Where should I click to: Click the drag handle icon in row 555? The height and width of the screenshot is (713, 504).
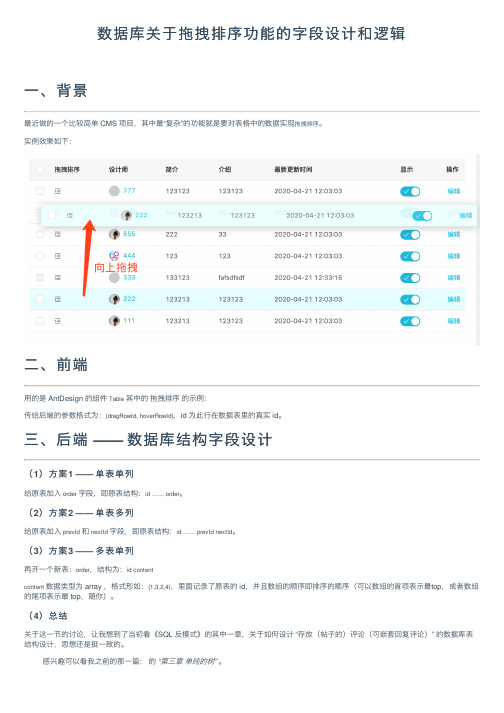(x=58, y=234)
